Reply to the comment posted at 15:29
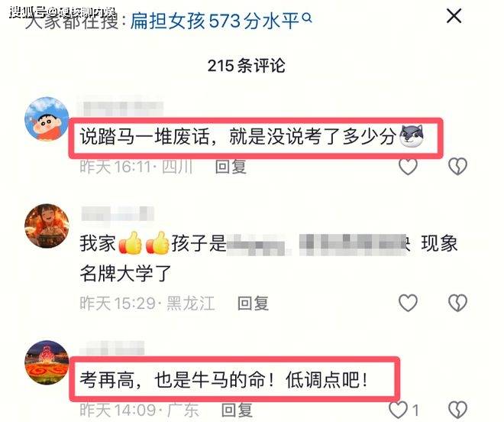 point(253,304)
